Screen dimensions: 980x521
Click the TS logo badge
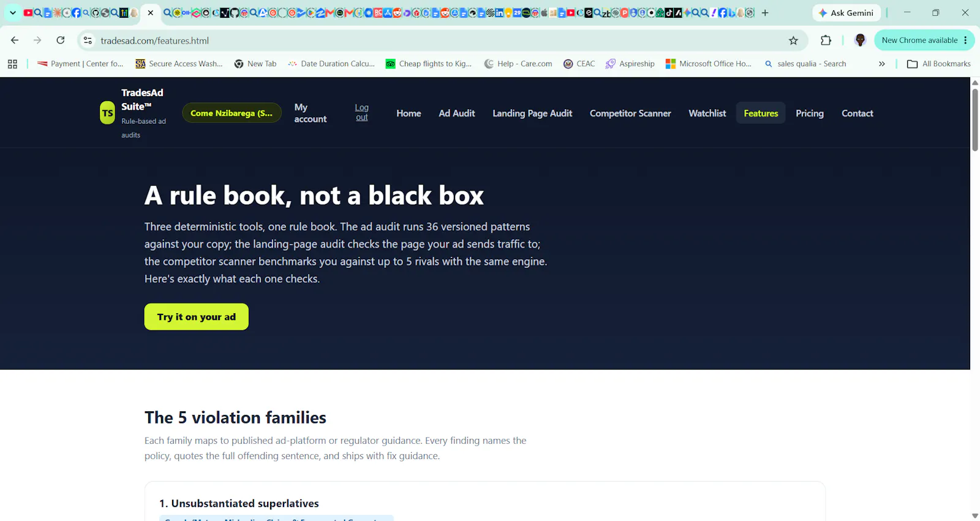(107, 113)
